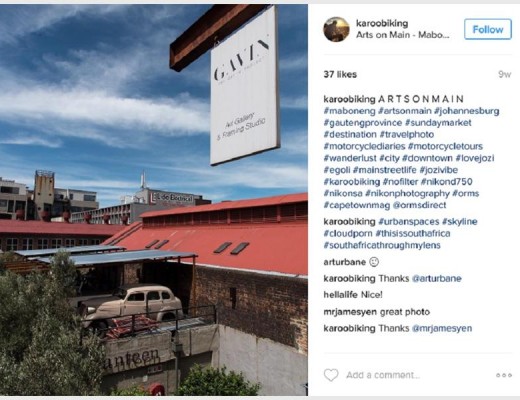Open the @ormsdirect mention
The image size is (520, 400).
click(x=419, y=205)
